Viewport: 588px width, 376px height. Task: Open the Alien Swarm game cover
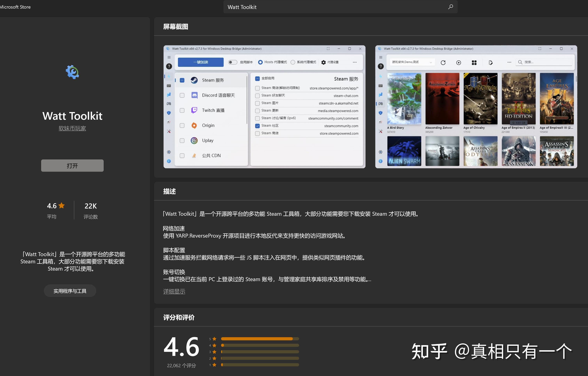[x=404, y=151]
